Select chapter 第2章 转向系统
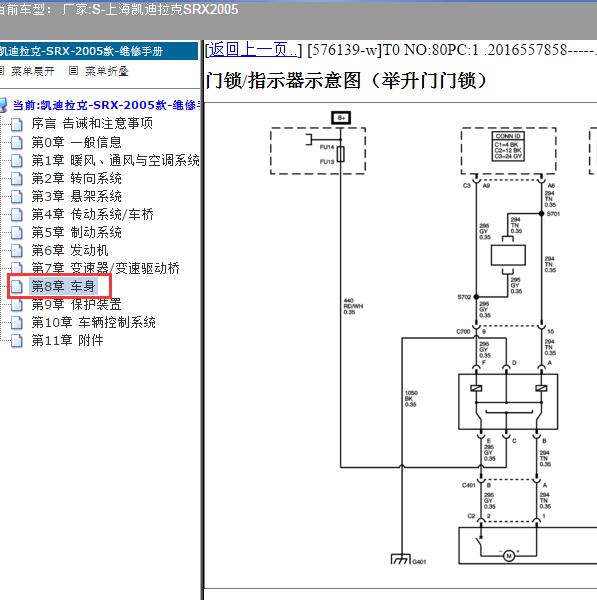597x600 pixels. (x=76, y=178)
